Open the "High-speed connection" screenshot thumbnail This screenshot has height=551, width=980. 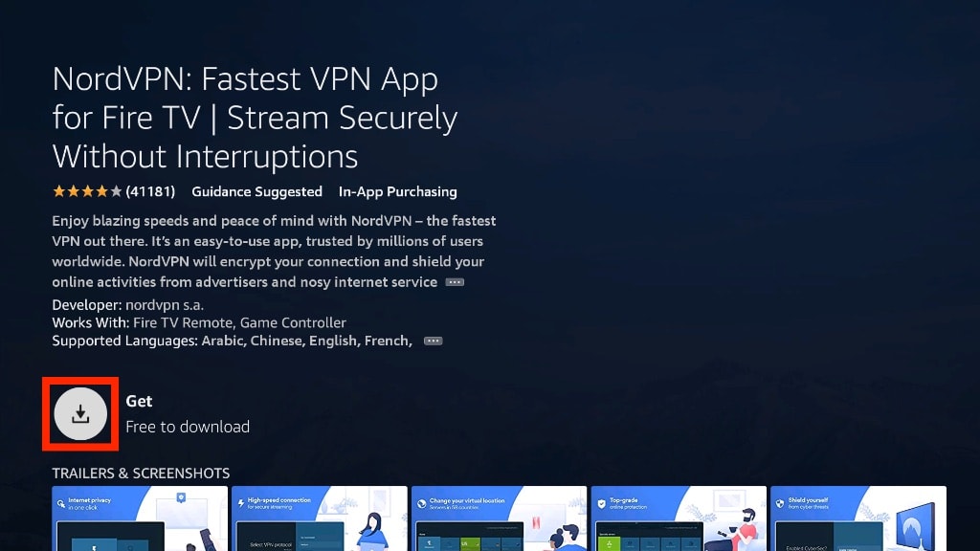[x=320, y=518]
